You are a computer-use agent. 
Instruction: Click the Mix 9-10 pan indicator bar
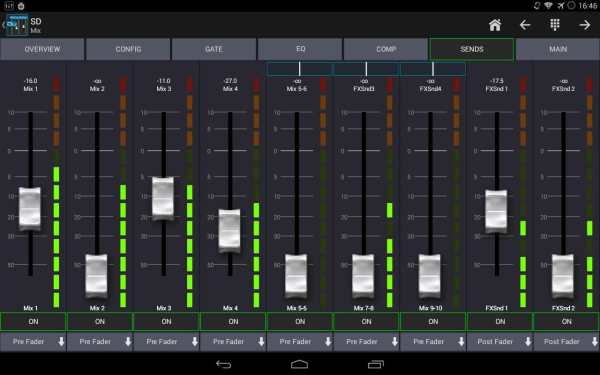pyautogui.click(x=433, y=69)
